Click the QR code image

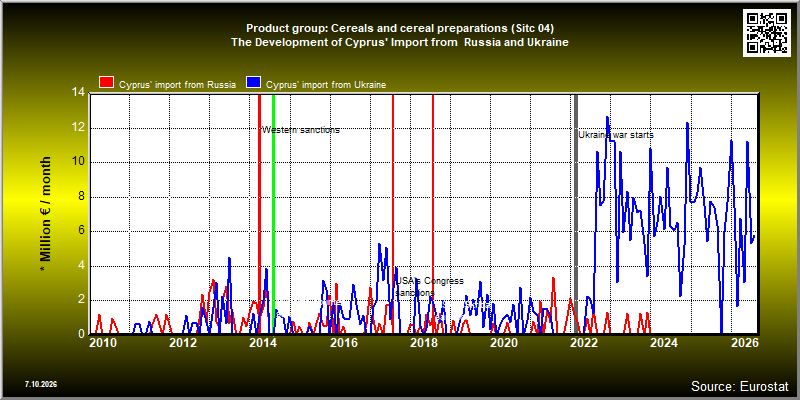[x=766, y=33]
